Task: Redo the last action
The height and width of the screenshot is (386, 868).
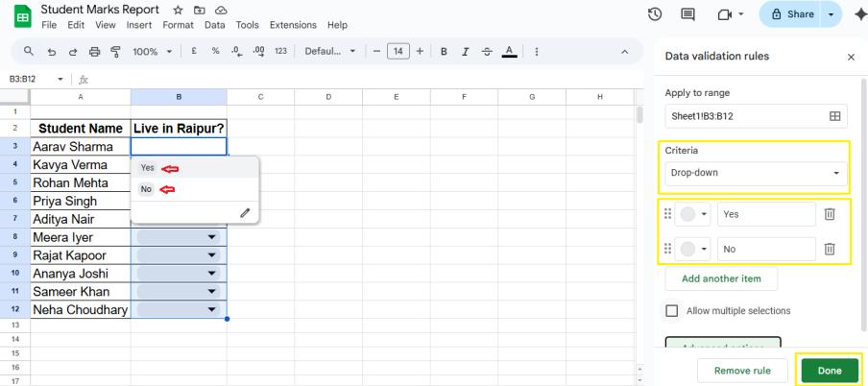Action: click(x=73, y=52)
